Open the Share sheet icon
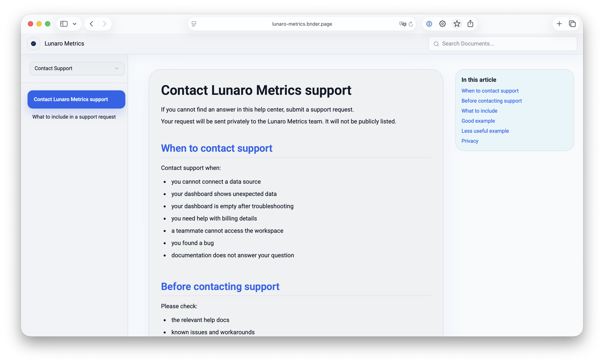 pyautogui.click(x=470, y=24)
